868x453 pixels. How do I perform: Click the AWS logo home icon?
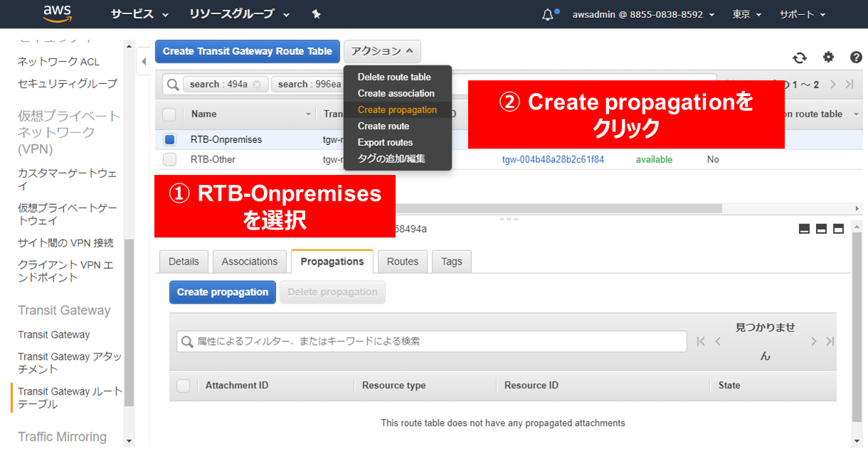(x=57, y=14)
